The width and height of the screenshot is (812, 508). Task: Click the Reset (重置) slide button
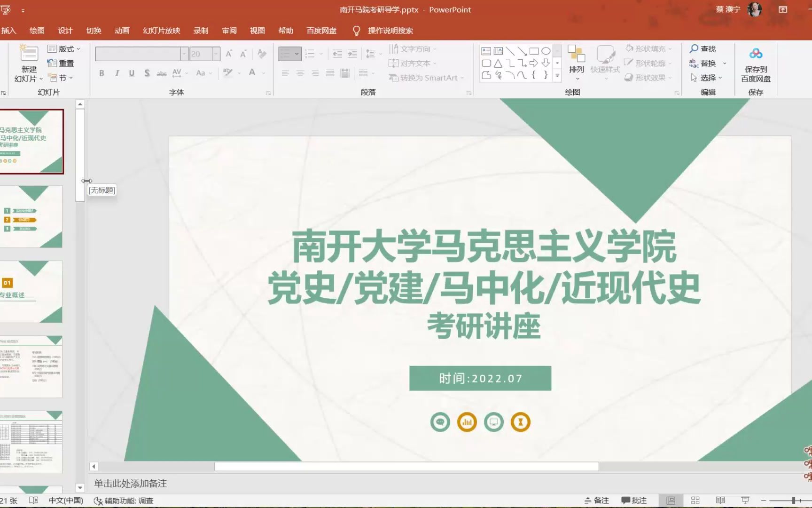(61, 63)
